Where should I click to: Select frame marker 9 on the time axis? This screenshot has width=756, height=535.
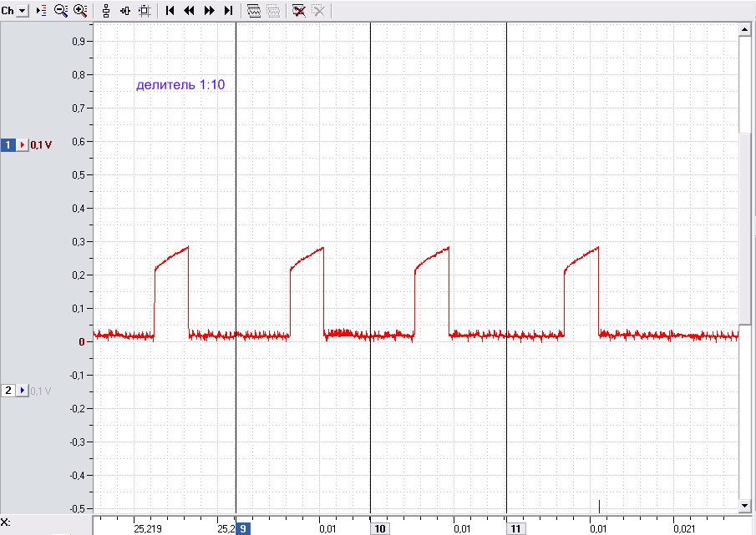coord(243,528)
